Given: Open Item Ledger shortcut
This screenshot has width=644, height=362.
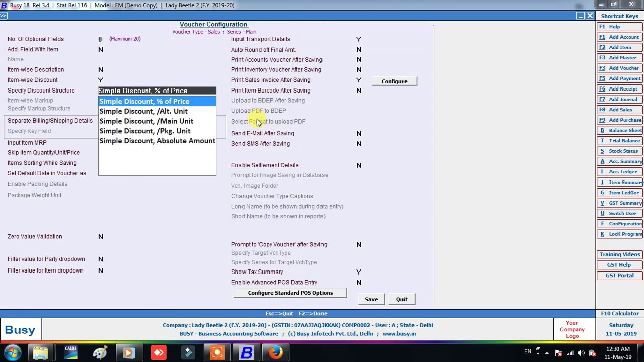Looking at the screenshot, I should pyautogui.click(x=620, y=193).
